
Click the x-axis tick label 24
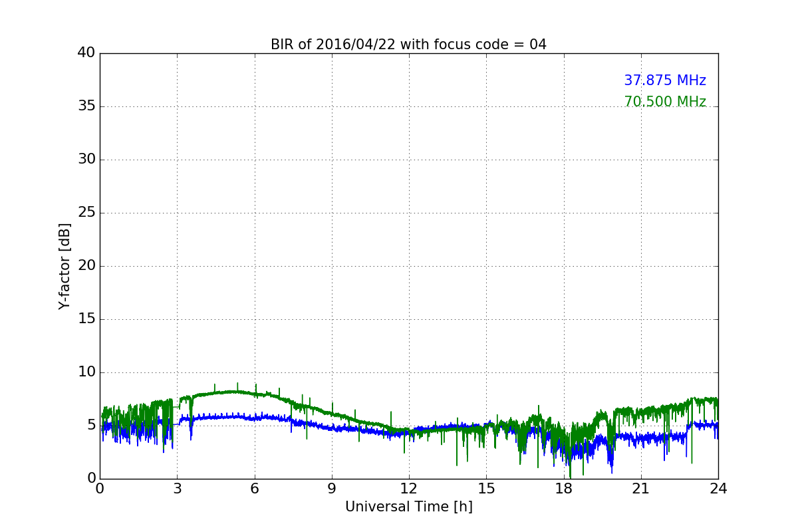tap(718, 489)
